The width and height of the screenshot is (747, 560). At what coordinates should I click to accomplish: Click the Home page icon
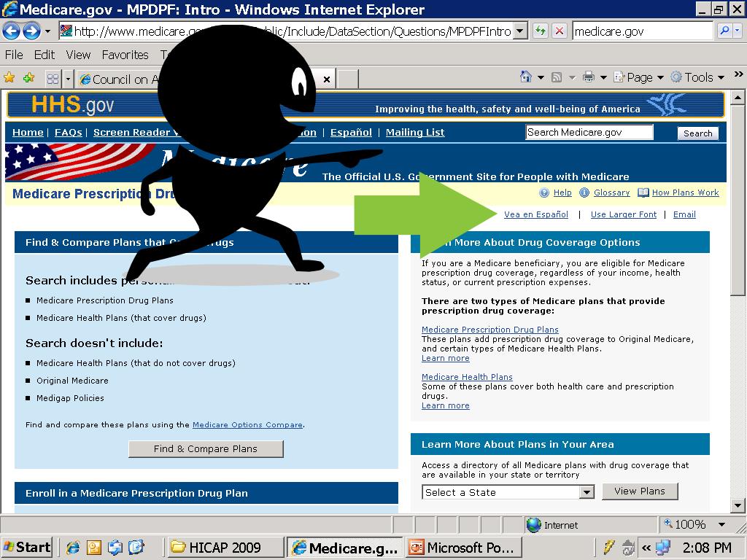(x=525, y=77)
